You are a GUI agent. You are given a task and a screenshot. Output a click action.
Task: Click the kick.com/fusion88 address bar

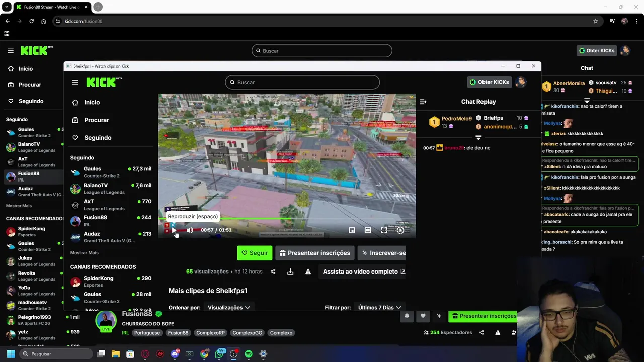pyautogui.click(x=322, y=21)
